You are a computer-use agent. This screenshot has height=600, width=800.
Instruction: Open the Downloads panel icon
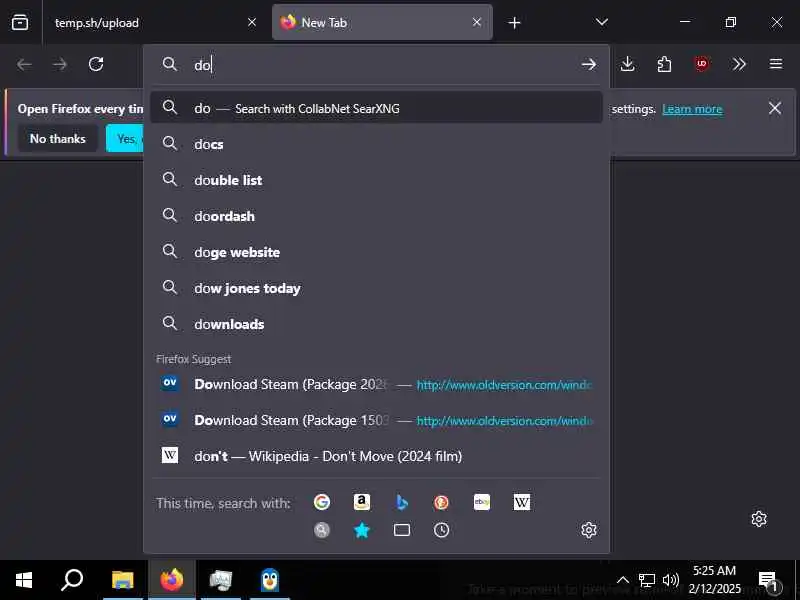click(x=628, y=64)
